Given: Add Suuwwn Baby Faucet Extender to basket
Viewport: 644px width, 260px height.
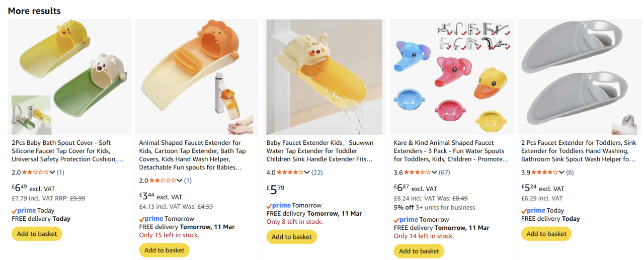Looking at the screenshot, I should pyautogui.click(x=292, y=237).
